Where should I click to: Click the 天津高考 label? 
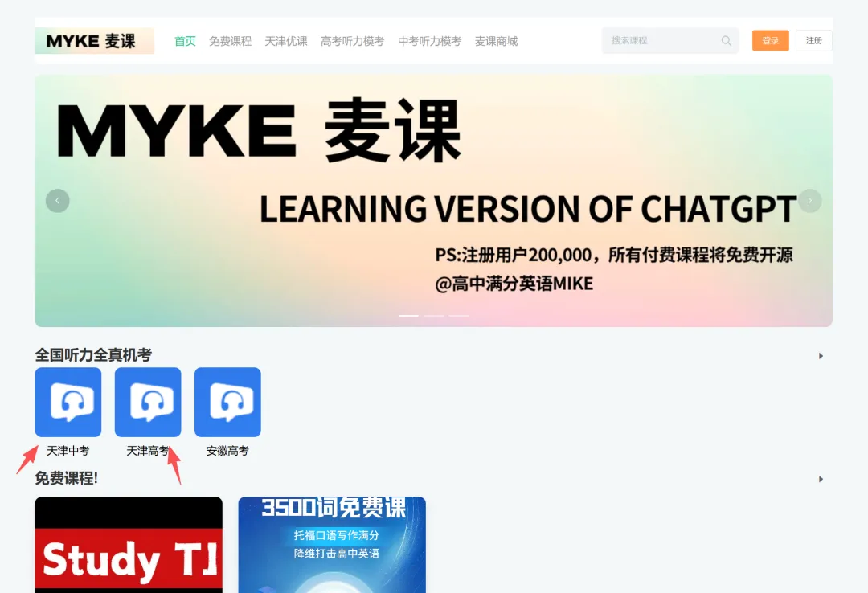click(148, 451)
